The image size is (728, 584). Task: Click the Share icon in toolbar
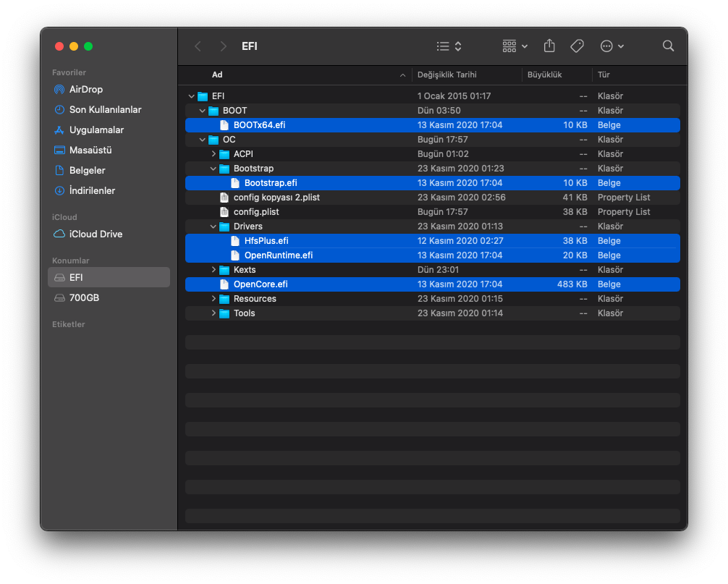[x=549, y=46]
